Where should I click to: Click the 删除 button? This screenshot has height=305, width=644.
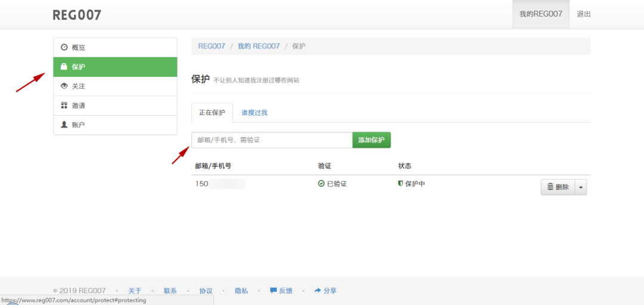558,187
